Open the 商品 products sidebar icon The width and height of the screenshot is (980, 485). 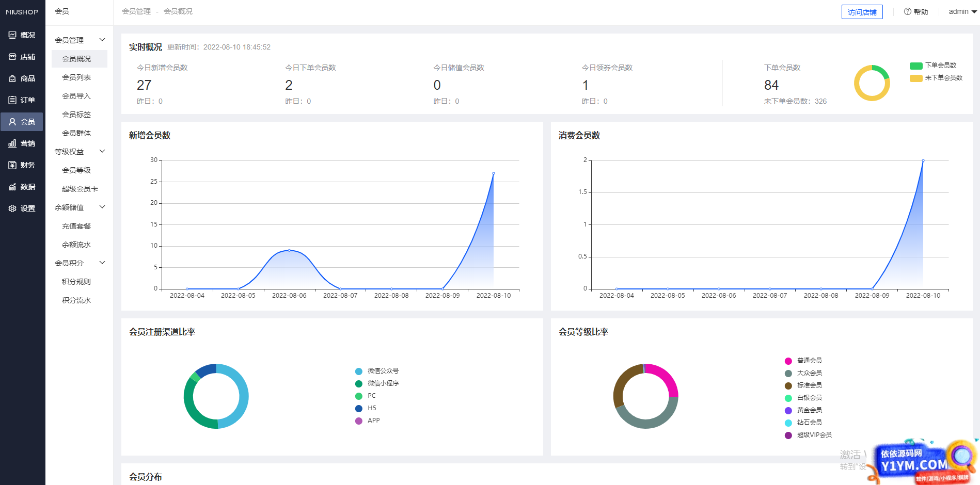(12, 78)
